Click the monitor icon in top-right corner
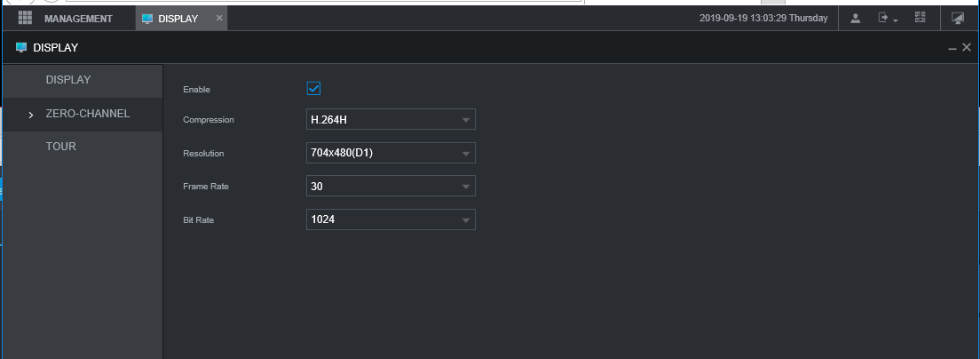The width and height of the screenshot is (980, 359). coord(958,18)
